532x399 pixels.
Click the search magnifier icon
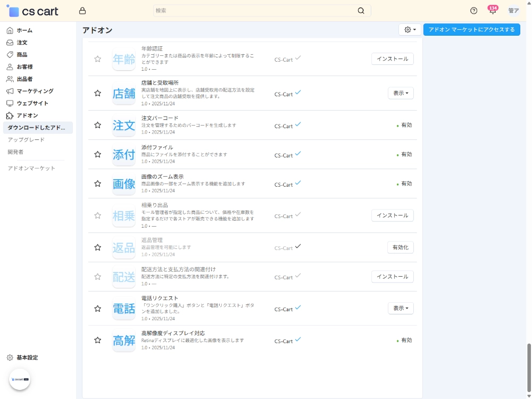tap(361, 11)
